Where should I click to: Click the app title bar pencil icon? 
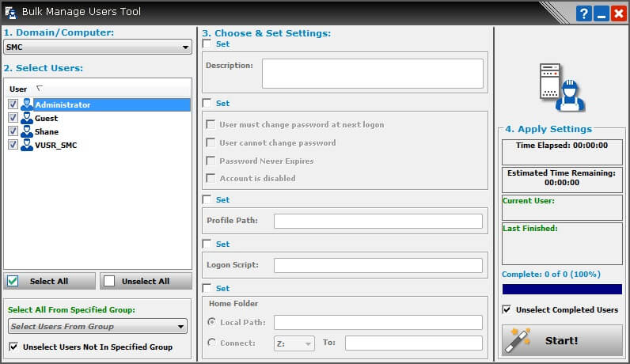[x=10, y=13]
